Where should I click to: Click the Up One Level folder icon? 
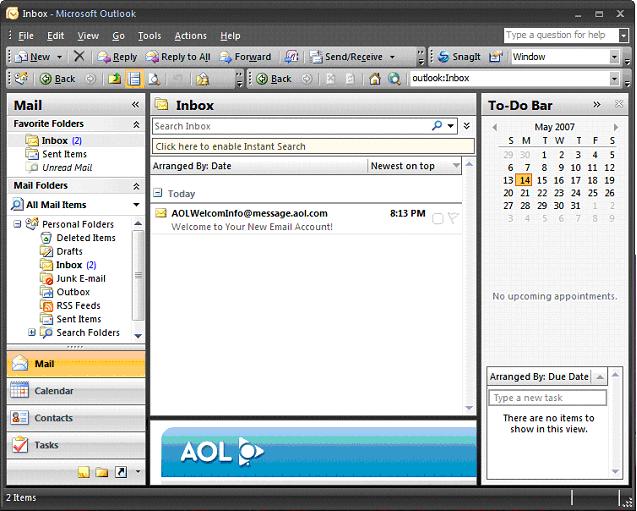[x=115, y=78]
